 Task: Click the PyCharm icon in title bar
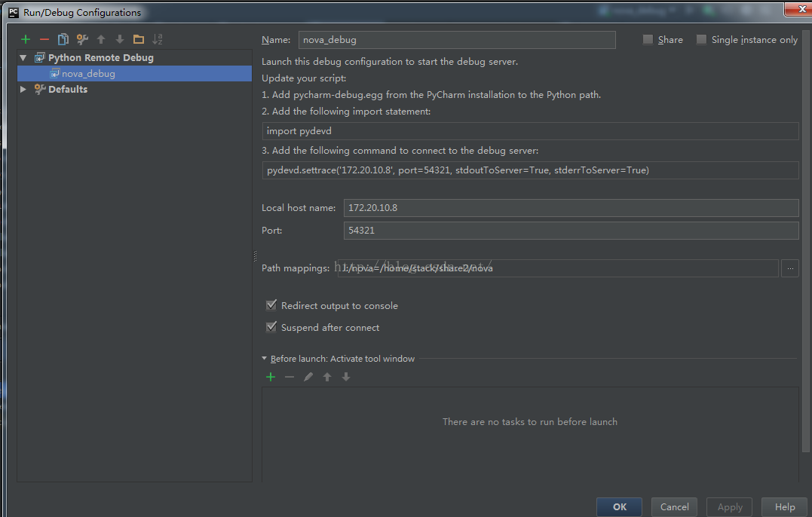click(x=14, y=12)
